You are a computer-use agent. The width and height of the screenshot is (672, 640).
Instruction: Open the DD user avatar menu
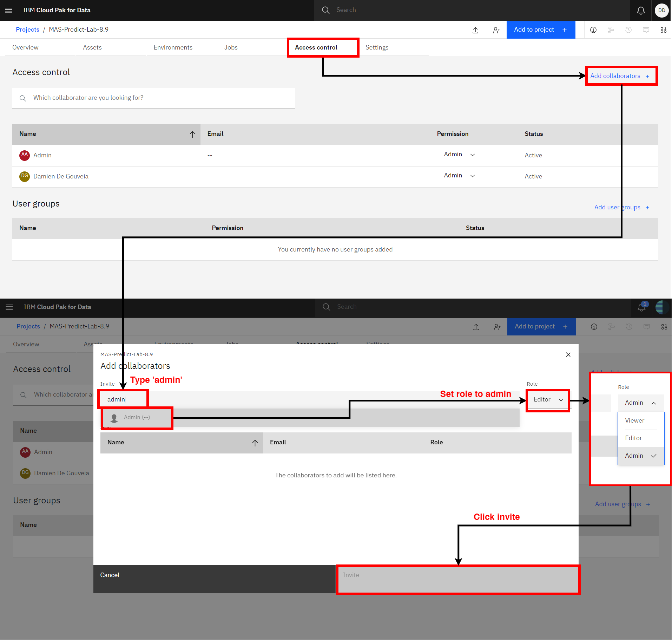[x=662, y=10]
